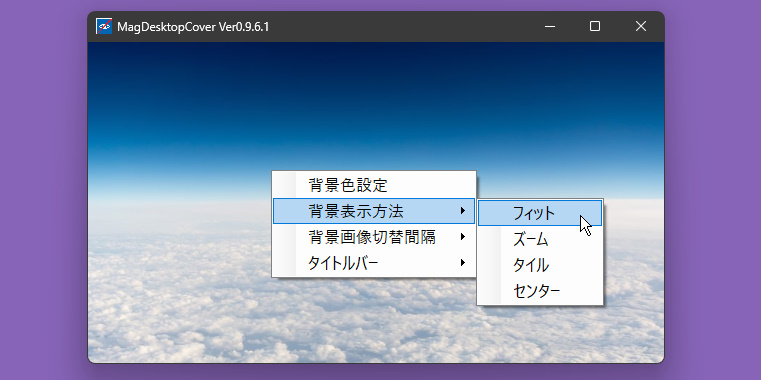The height and width of the screenshot is (380, 761).
Task: Open the 背景色設定 menu entry
Action: [374, 185]
